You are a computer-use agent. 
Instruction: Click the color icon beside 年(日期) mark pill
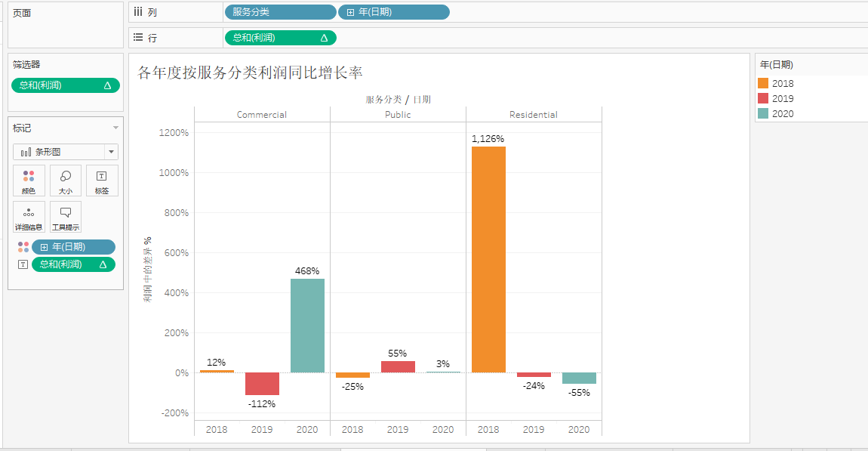tap(23, 247)
